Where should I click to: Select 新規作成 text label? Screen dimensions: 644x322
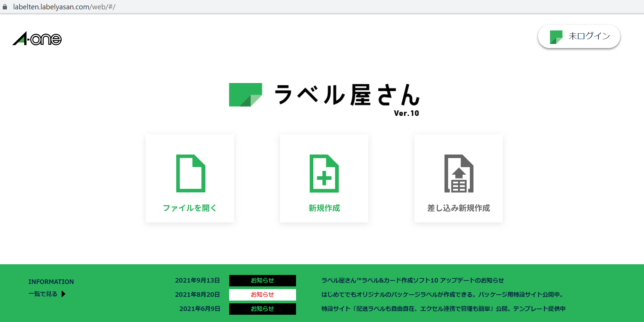tap(324, 208)
